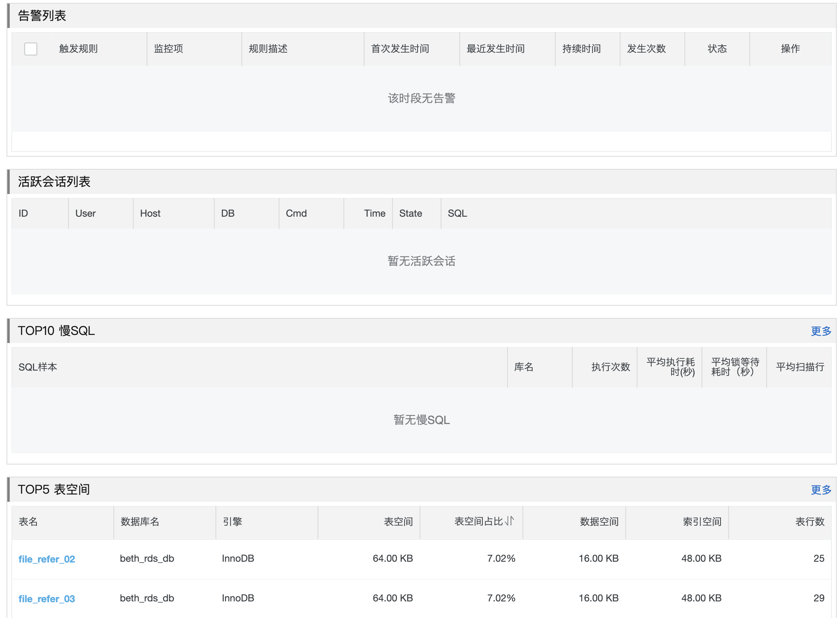Screen dimensions: 840x618
Task: Click the 索引空间 column header
Action: (702, 522)
